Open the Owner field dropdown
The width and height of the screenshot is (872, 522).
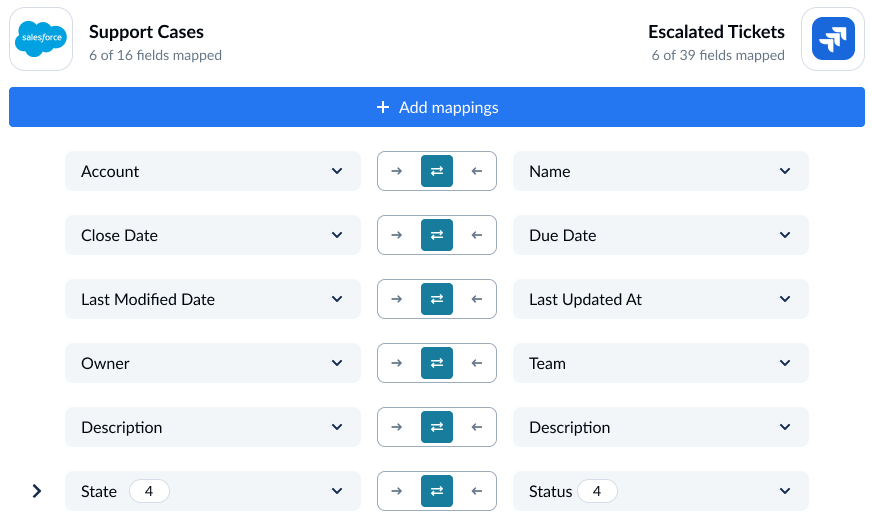tap(212, 363)
